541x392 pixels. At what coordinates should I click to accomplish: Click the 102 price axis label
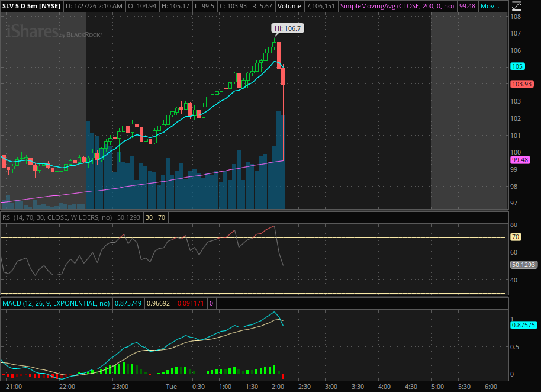coord(516,118)
